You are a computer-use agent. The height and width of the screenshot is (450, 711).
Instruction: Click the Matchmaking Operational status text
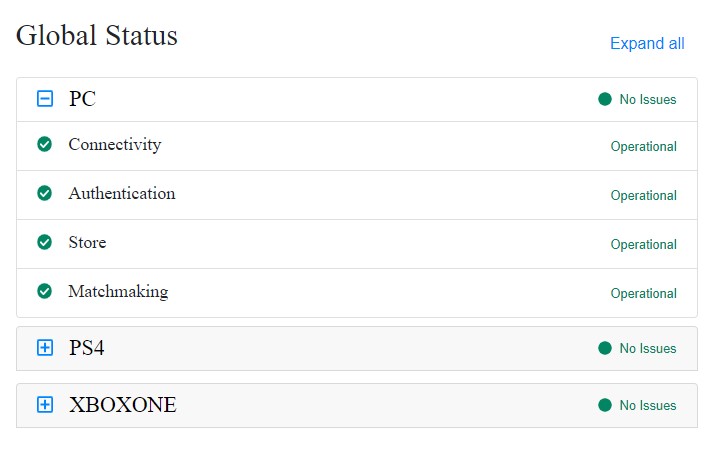click(643, 293)
